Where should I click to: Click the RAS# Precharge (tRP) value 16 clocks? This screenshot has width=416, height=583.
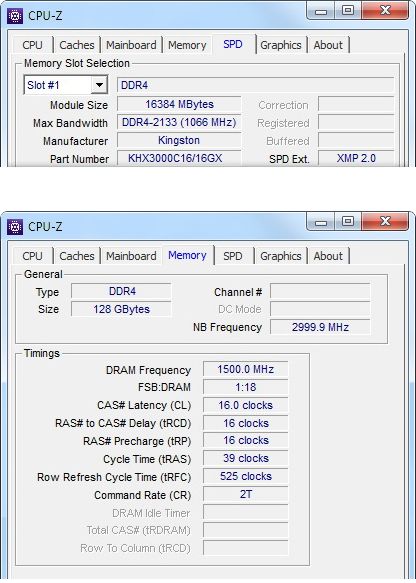pos(246,441)
